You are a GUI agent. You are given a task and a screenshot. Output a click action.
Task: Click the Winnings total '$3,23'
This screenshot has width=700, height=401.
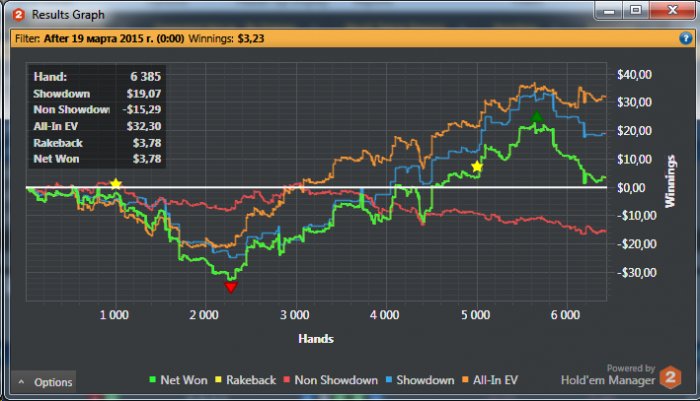[x=251, y=38]
